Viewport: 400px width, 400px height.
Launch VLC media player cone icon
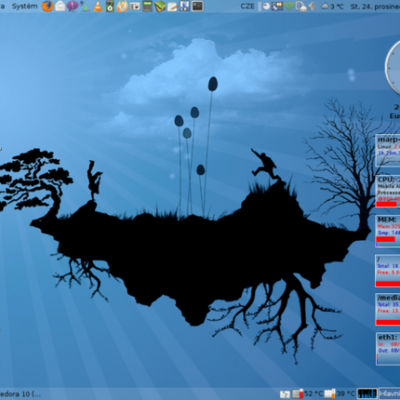(x=98, y=6)
